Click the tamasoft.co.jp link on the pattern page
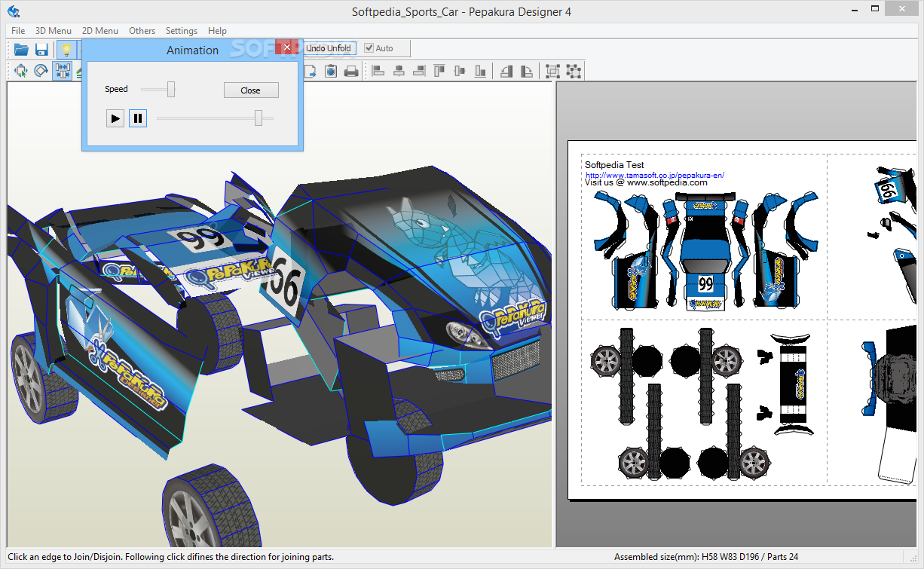The width and height of the screenshot is (924, 569). 655,175
